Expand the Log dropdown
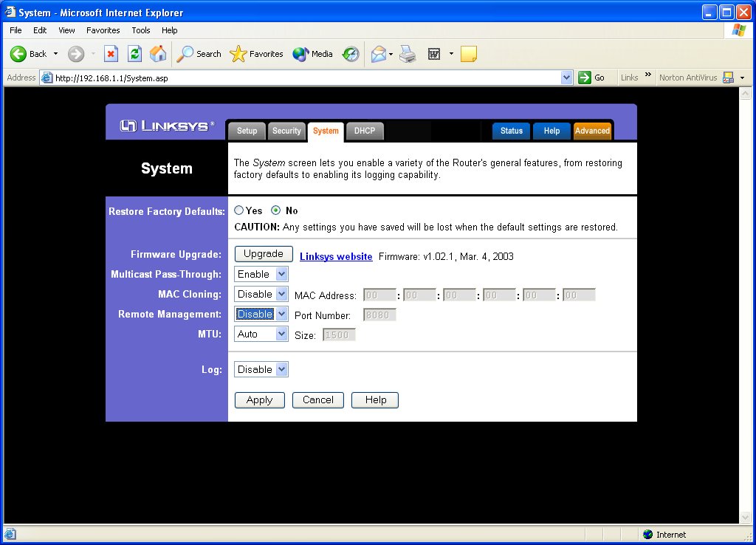This screenshot has height=545, width=756. click(261, 369)
